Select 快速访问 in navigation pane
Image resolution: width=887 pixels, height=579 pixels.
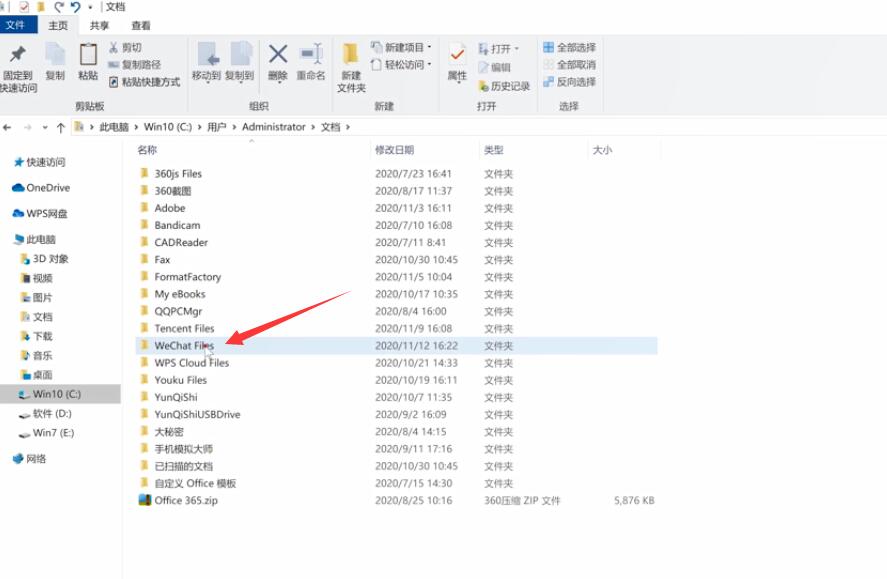[x=39, y=162]
